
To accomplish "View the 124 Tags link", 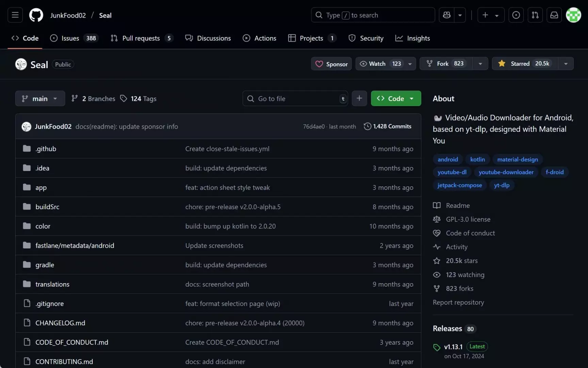I will (138, 98).
